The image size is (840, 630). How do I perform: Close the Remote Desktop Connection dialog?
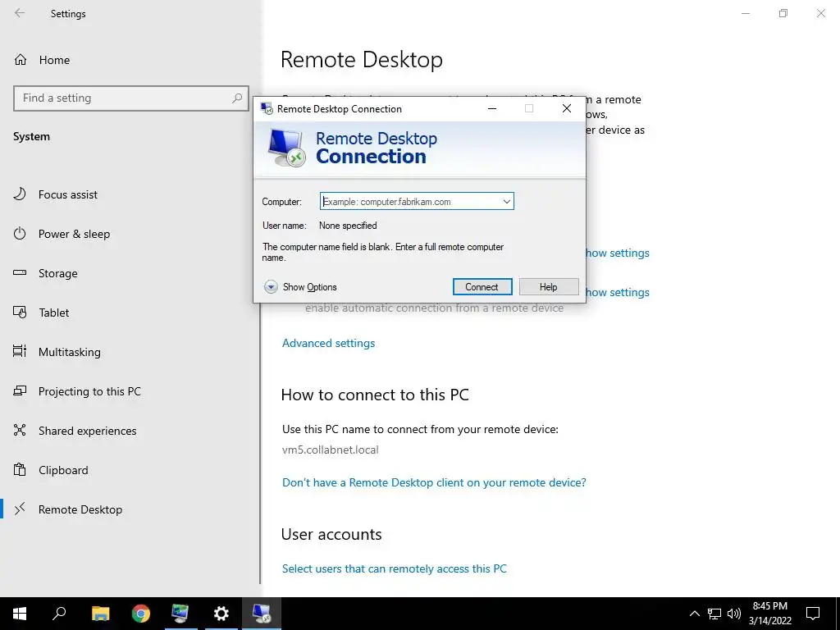(566, 109)
